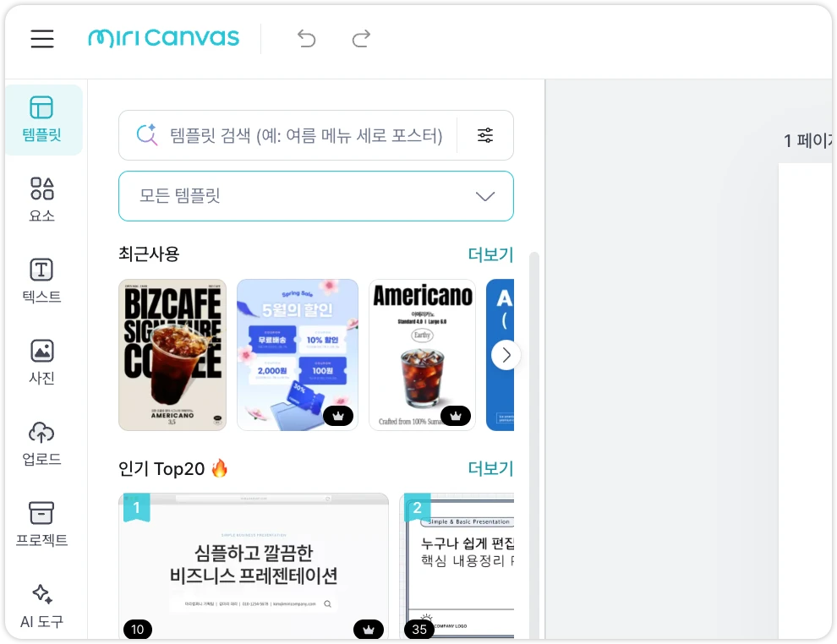Open the Miri Canvas logo home link
The height and width of the screenshot is (644, 837).
164,39
